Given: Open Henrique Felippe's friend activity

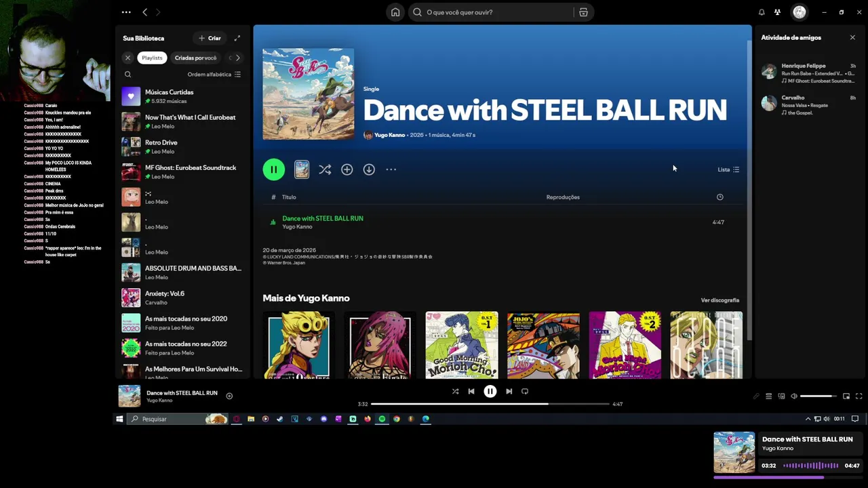Looking at the screenshot, I should 808,73.
